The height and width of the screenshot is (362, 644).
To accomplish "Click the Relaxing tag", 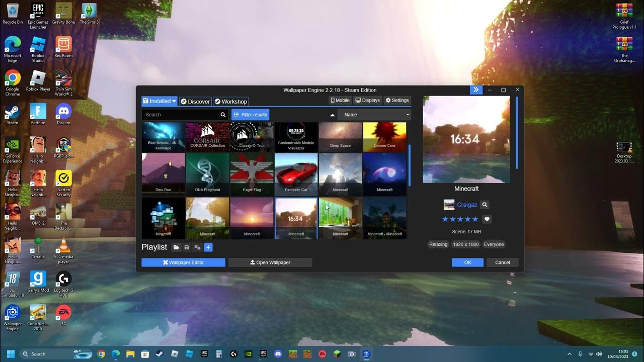I will click(438, 244).
